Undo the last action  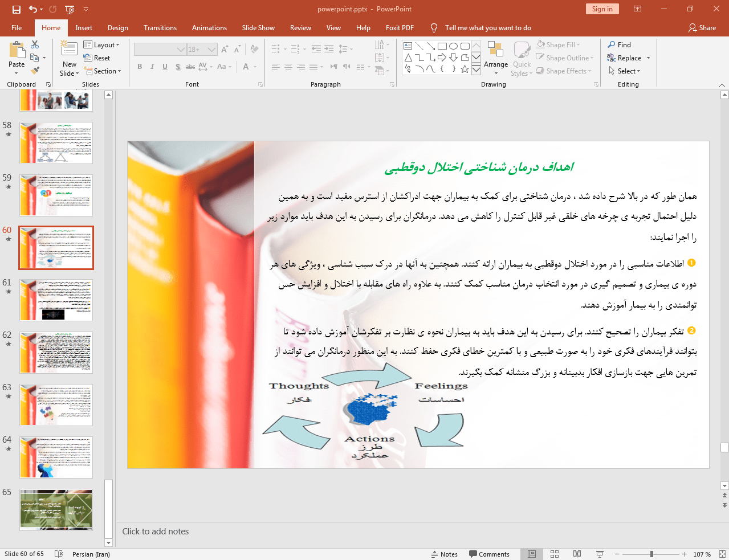[33, 9]
